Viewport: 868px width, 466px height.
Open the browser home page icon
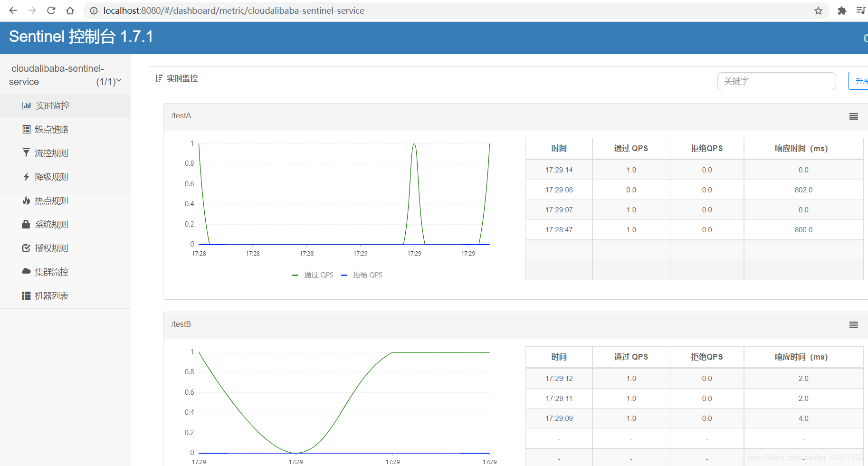click(x=70, y=10)
